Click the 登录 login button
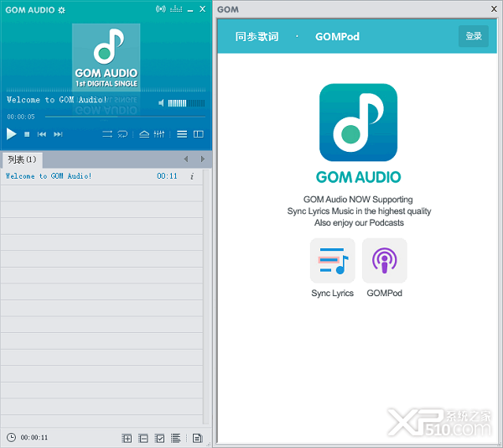The width and height of the screenshot is (503, 448). [x=474, y=36]
